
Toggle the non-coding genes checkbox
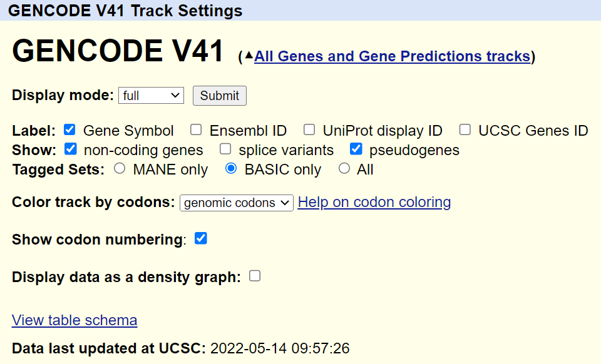tap(71, 149)
